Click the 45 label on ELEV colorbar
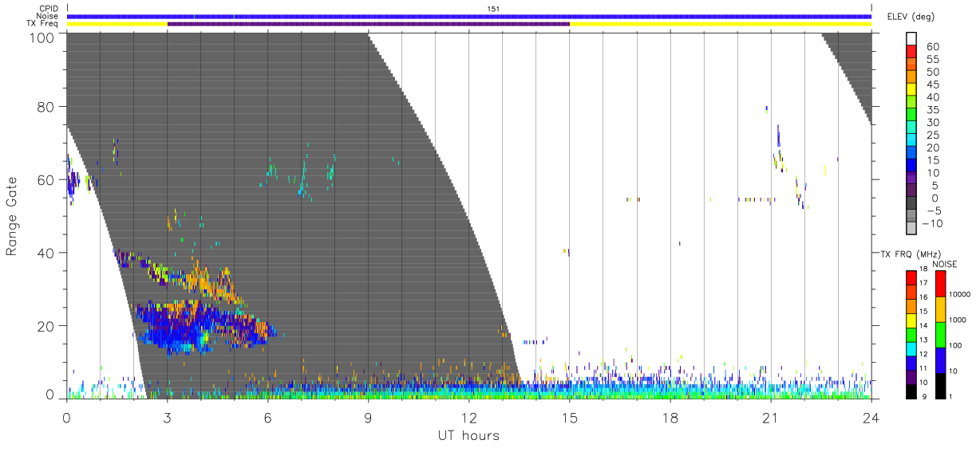This screenshot has width=980, height=452. pos(932,85)
